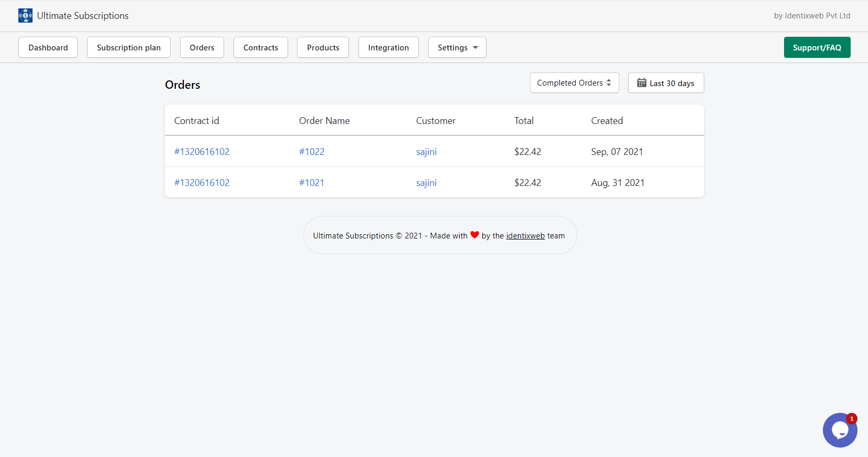868x457 pixels.
Task: Click the green Support/FAQ button
Action: [817, 47]
